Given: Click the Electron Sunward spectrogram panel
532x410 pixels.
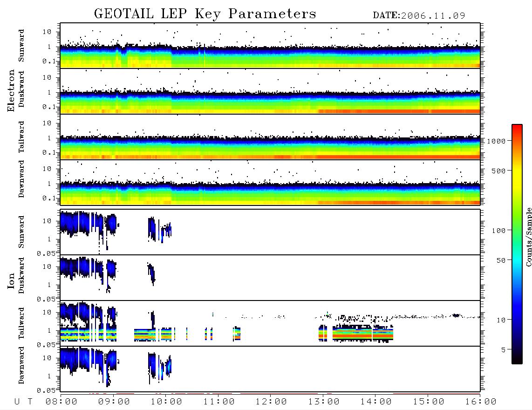Looking at the screenshot, I should click(270, 46).
